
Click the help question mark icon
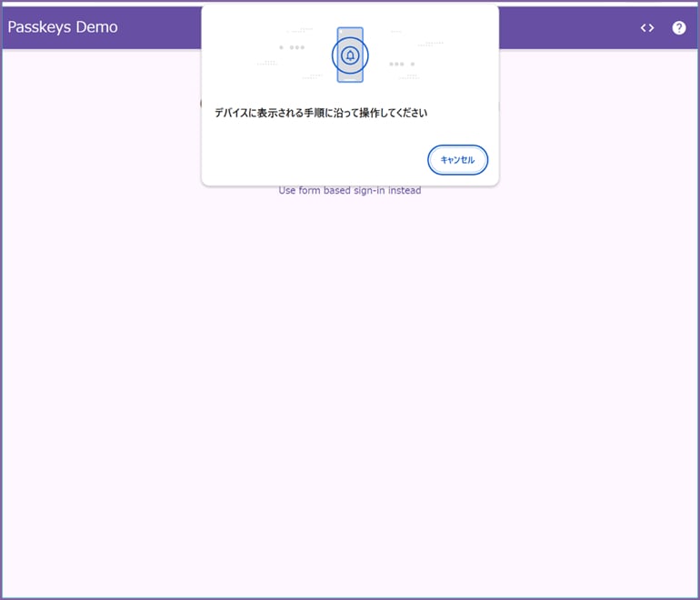(x=679, y=27)
